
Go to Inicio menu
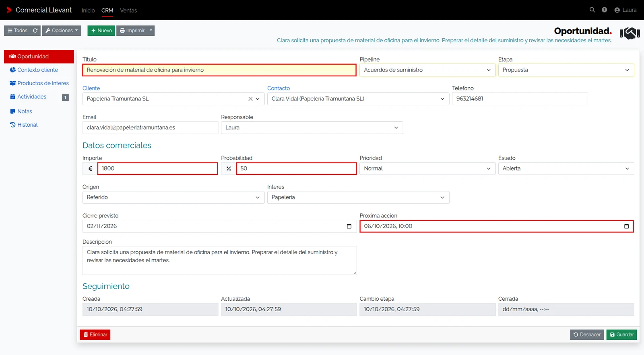88,10
